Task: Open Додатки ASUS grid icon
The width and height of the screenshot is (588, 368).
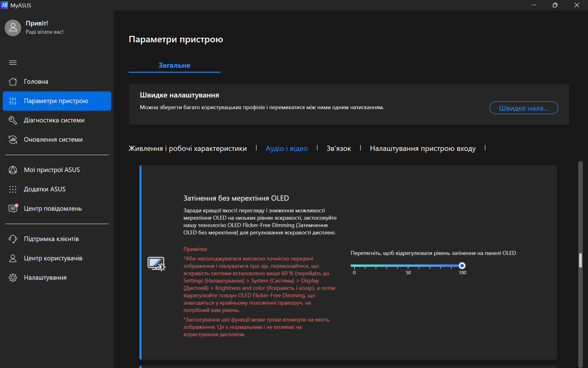Action: 13,189
